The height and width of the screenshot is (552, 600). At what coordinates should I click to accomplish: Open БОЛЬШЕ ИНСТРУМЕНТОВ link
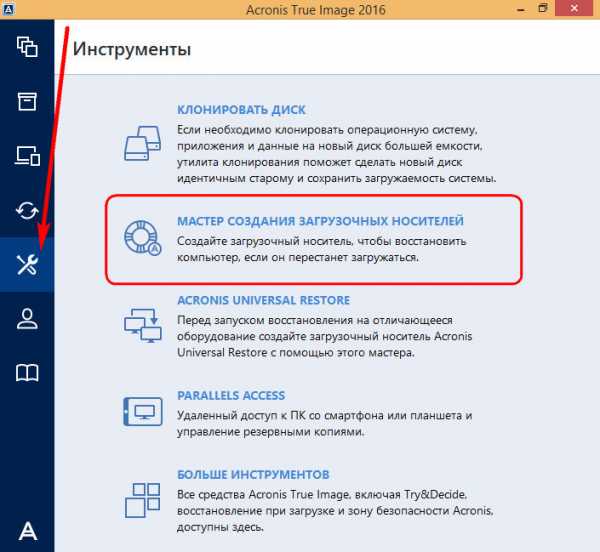(253, 474)
